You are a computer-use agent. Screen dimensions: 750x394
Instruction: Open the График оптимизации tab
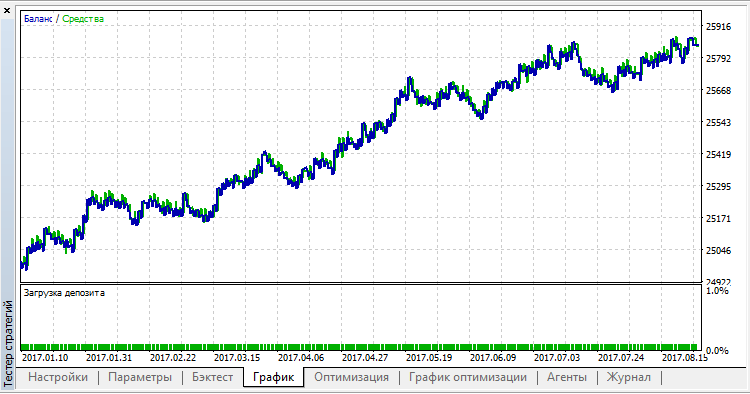[468, 377]
